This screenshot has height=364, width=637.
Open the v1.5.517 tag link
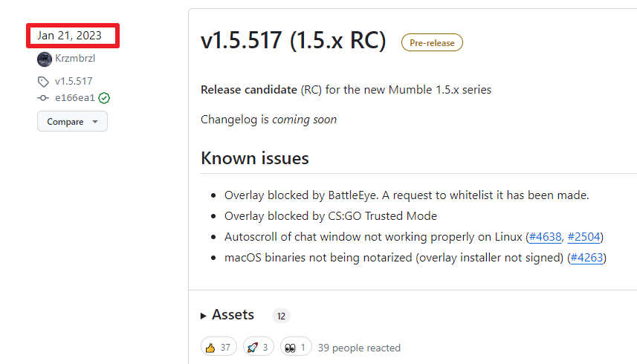point(74,82)
